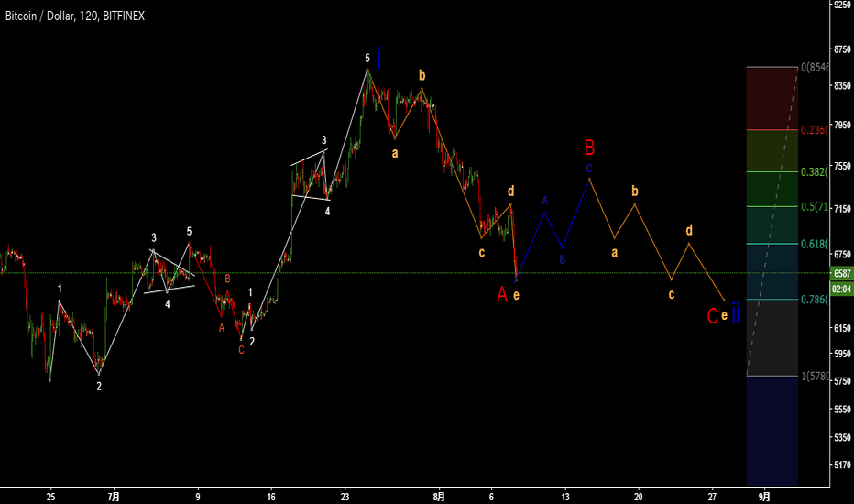
Task: Click the Bitcoin / Dollar, 120, BITFINEX chart title
Action: [x=75, y=16]
